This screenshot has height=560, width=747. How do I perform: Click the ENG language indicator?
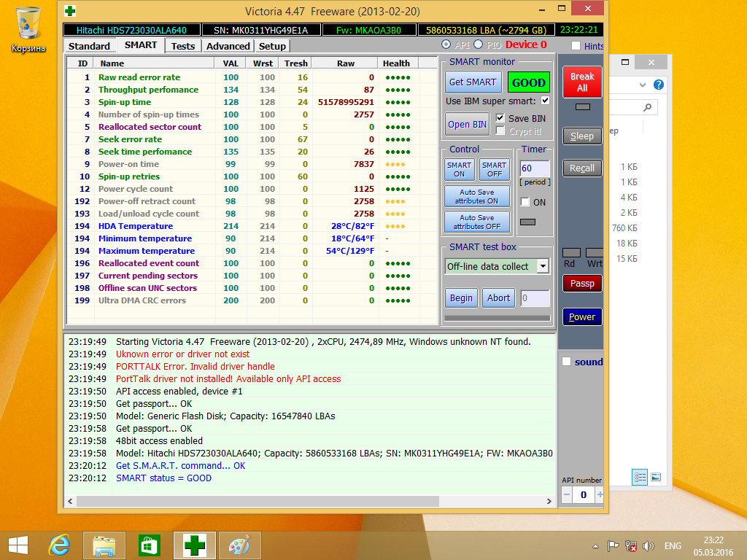673,545
